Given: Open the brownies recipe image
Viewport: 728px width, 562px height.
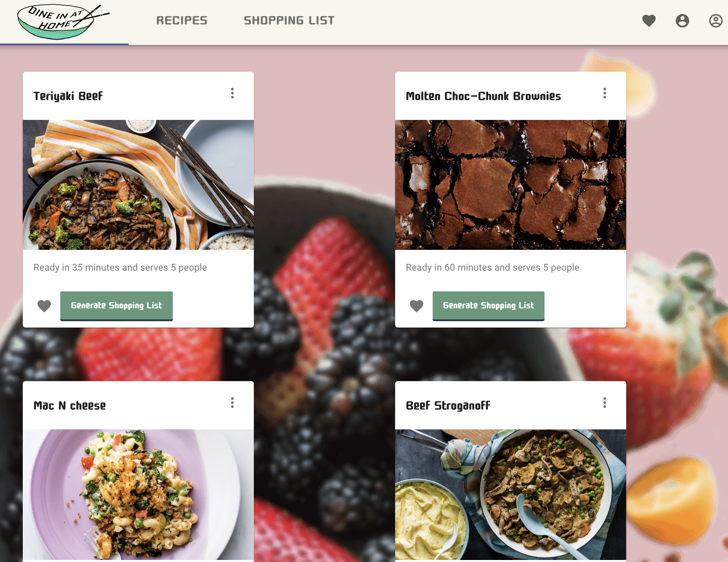Looking at the screenshot, I should tap(511, 185).
